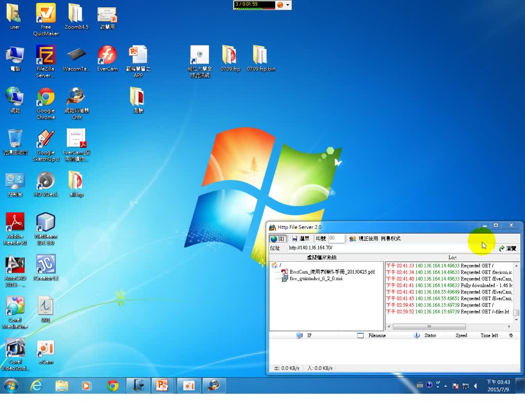The height and width of the screenshot is (420, 525).
Task: Select the Corel VideoStudio desktop icon
Action: [x=15, y=354]
